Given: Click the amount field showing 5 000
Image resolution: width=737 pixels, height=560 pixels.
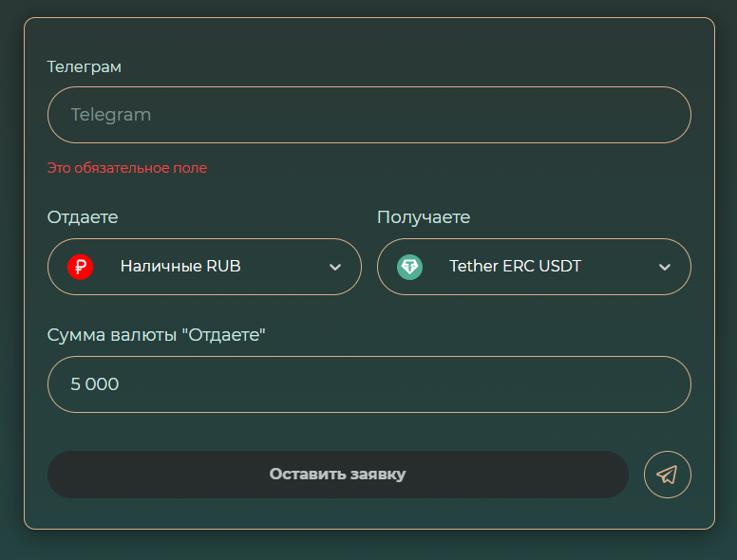Looking at the screenshot, I should coord(368,384).
